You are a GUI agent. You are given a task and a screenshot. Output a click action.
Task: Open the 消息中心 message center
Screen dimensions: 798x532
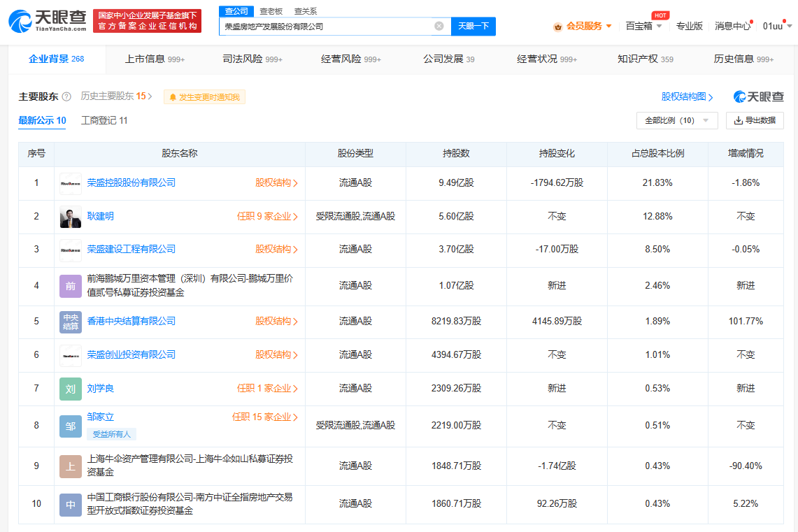(x=732, y=26)
